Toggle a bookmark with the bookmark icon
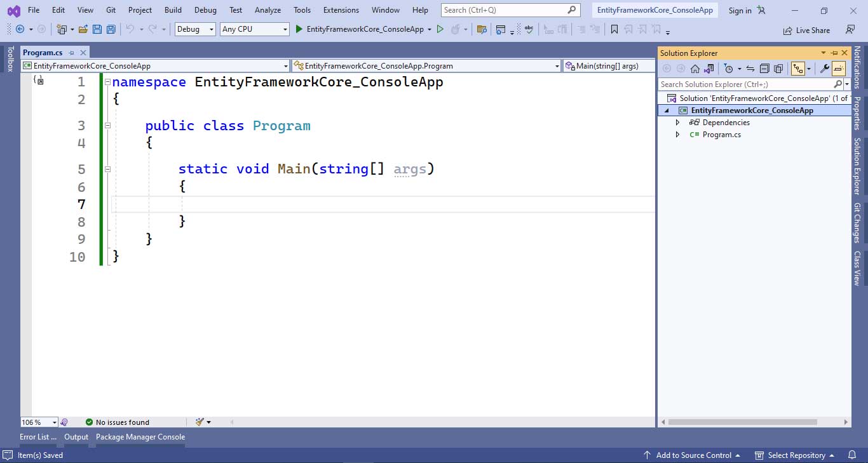This screenshot has width=868, height=463. pos(614,29)
